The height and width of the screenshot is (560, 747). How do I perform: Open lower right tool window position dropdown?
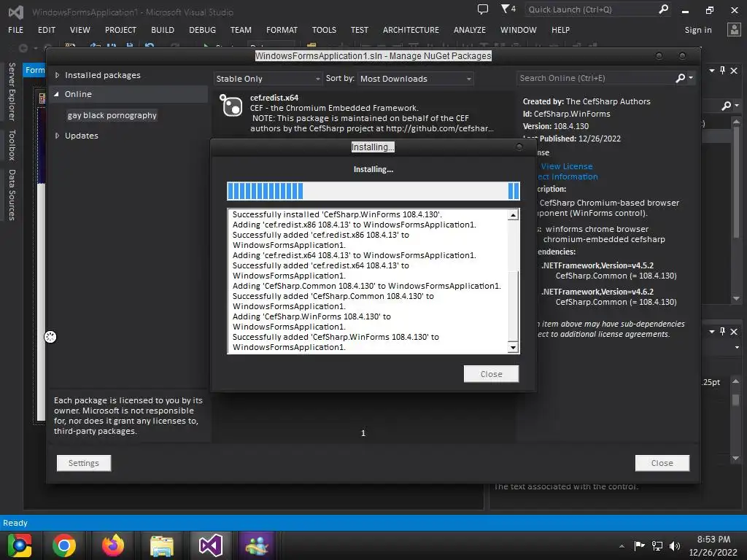pyautogui.click(x=712, y=332)
